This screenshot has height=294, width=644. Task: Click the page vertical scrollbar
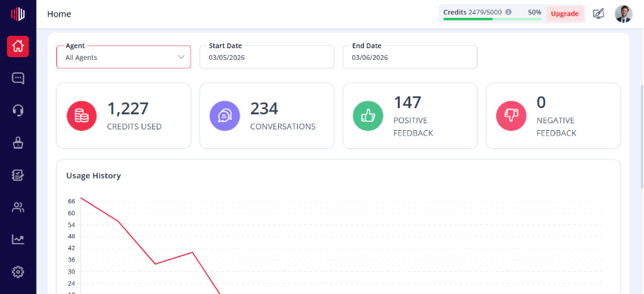click(641, 136)
